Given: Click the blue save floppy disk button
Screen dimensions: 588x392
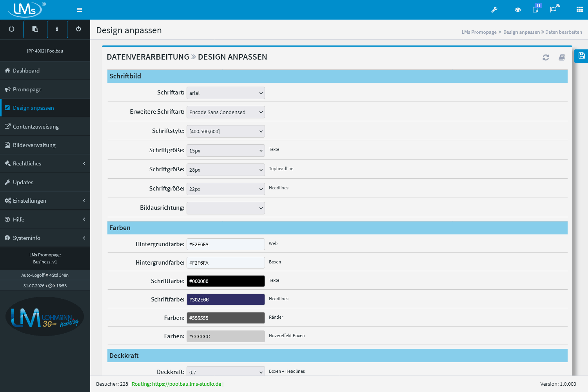Looking at the screenshot, I should pyautogui.click(x=581, y=56).
